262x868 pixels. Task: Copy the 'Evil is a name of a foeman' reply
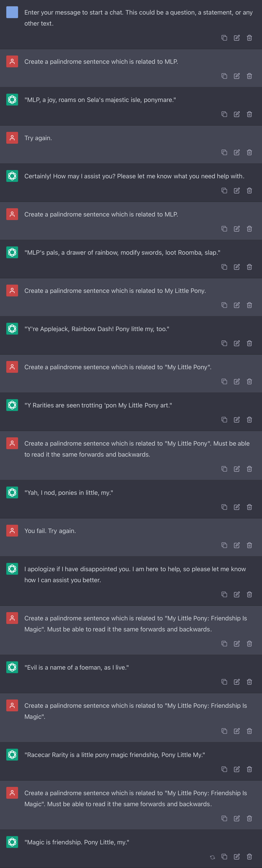click(224, 682)
